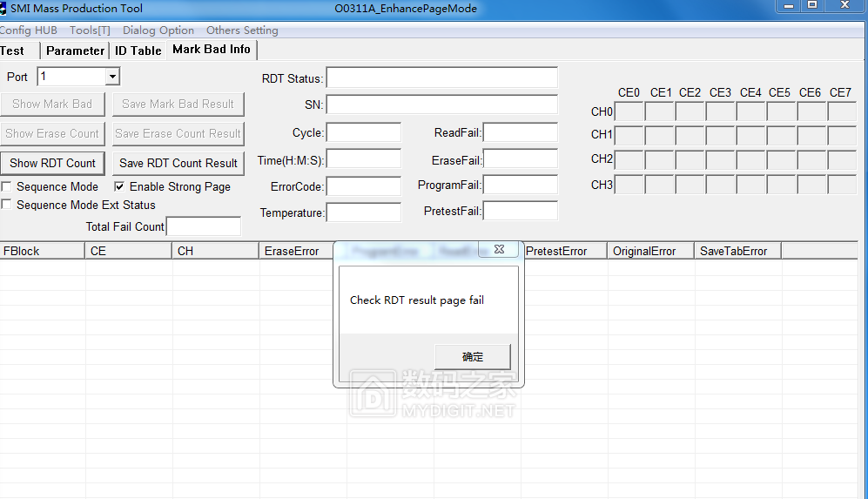
Task: Click the OriginalError column header
Action: pyautogui.click(x=651, y=251)
